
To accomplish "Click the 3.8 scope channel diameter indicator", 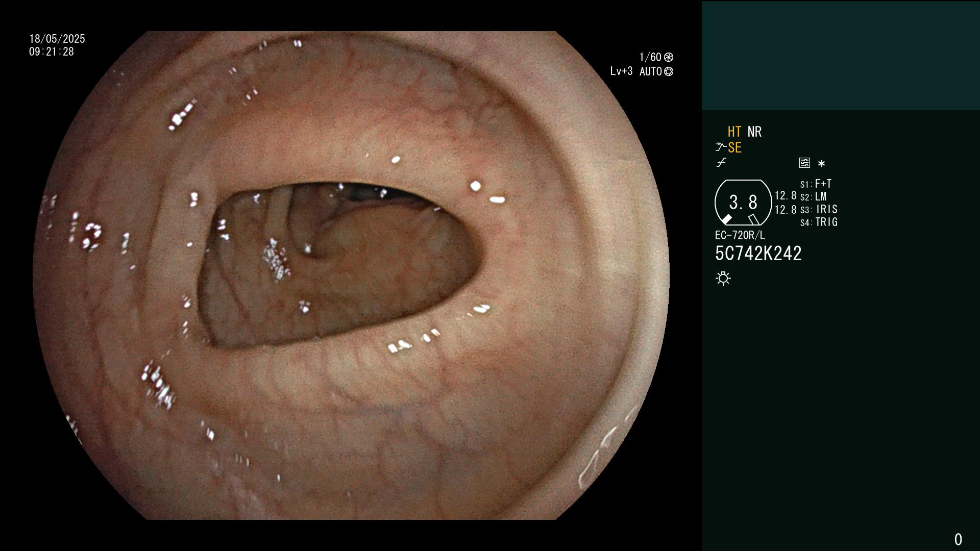I will pos(743,203).
